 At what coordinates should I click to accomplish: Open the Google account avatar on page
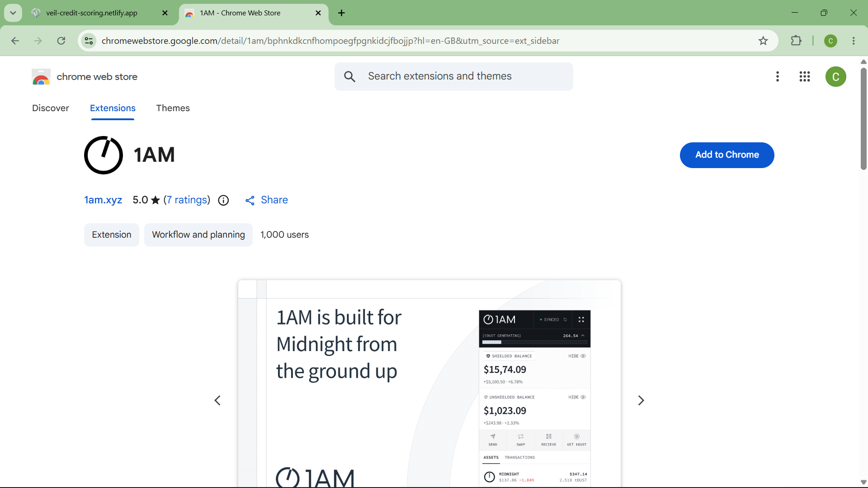pyautogui.click(x=835, y=76)
